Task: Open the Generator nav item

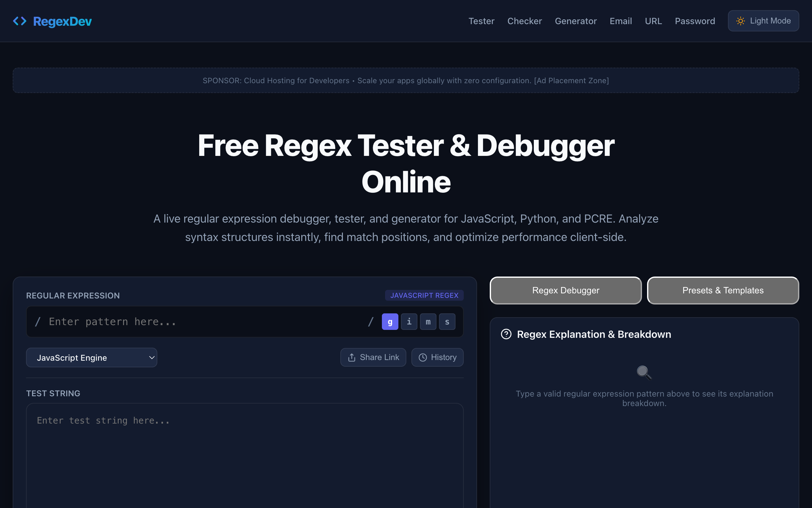Action: click(576, 21)
